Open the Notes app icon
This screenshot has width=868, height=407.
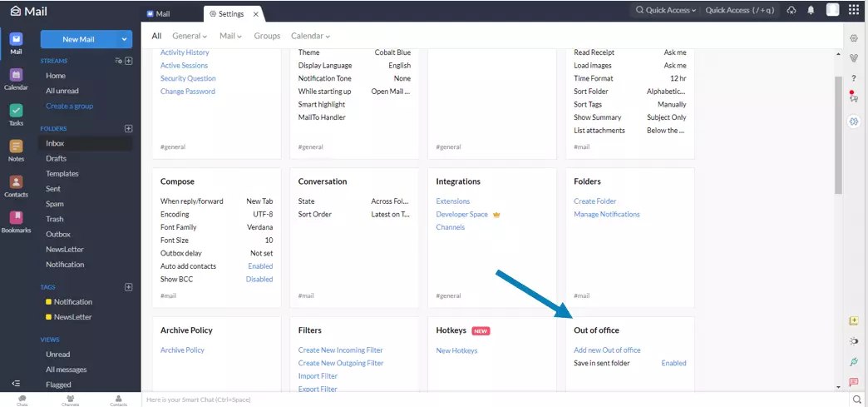(16, 150)
